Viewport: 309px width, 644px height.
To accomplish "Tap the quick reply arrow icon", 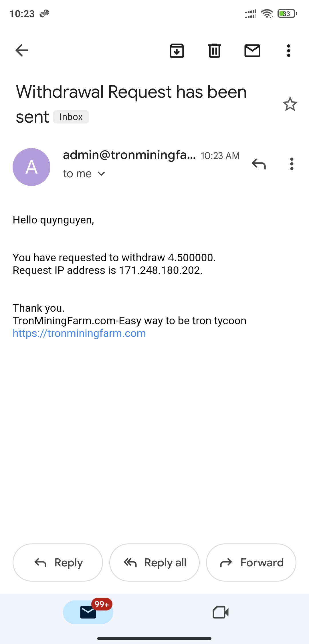I will 259,164.
